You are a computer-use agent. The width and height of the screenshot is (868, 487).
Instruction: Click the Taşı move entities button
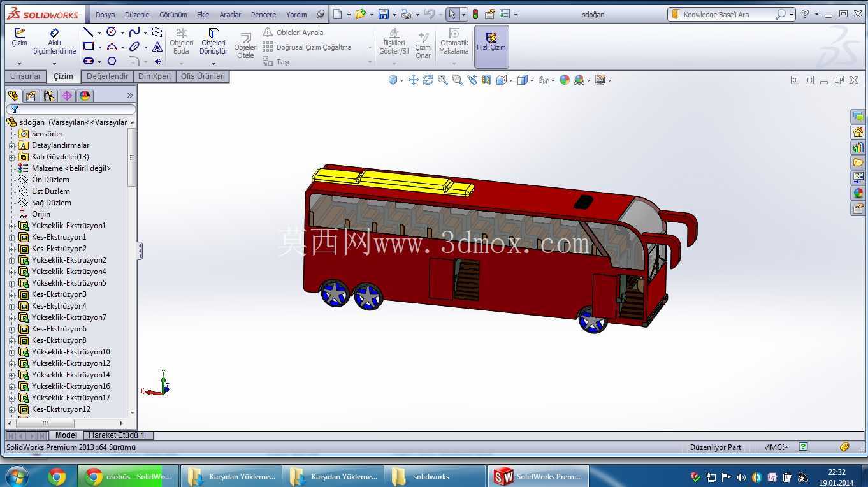(276, 62)
